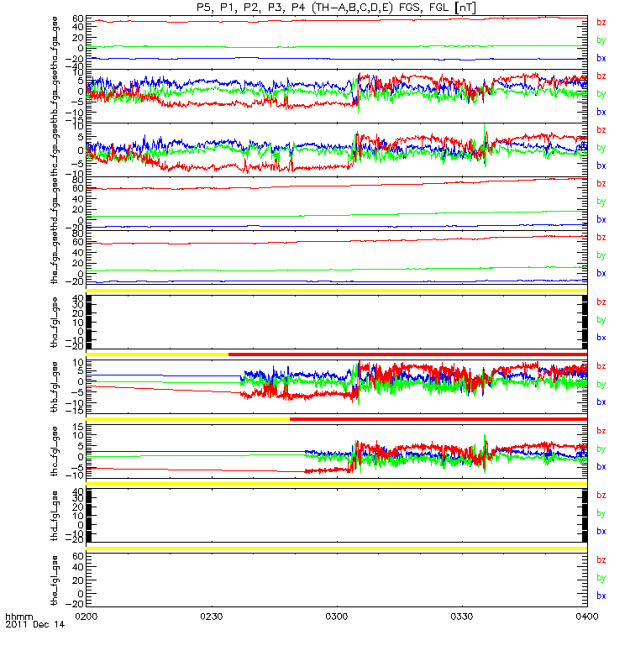Click the hhmm axis unit label
630x672 pixels.
(x=18, y=617)
